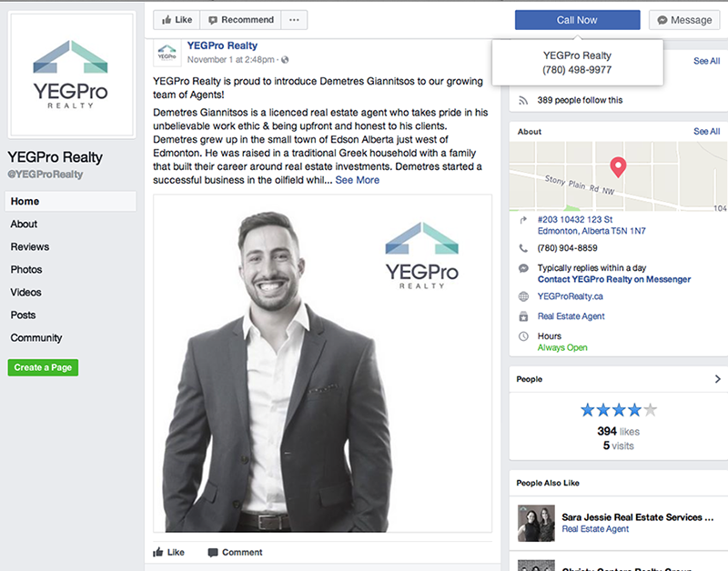This screenshot has height=571, width=728.
Task: Expand the People section chevron arrow
Action: click(x=717, y=379)
